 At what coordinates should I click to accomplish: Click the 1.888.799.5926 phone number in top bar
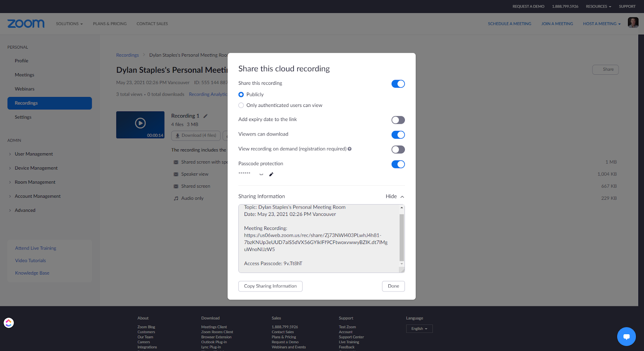[x=565, y=6]
